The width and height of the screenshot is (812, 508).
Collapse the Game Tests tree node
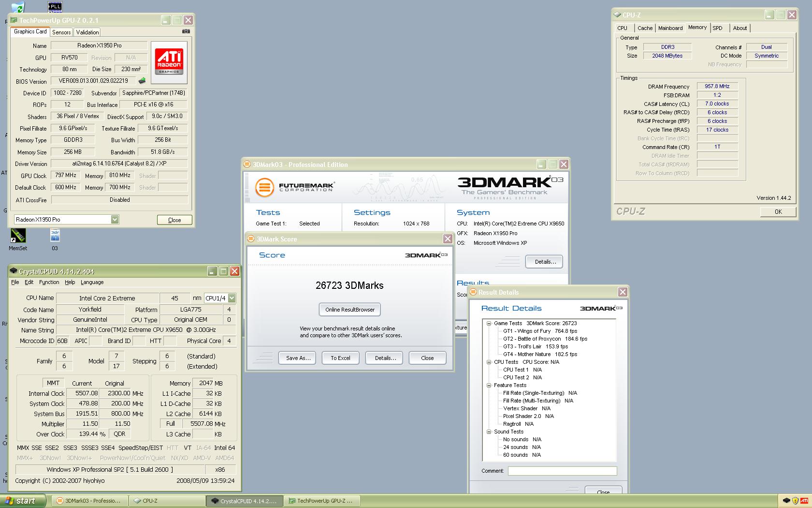tap(489, 323)
